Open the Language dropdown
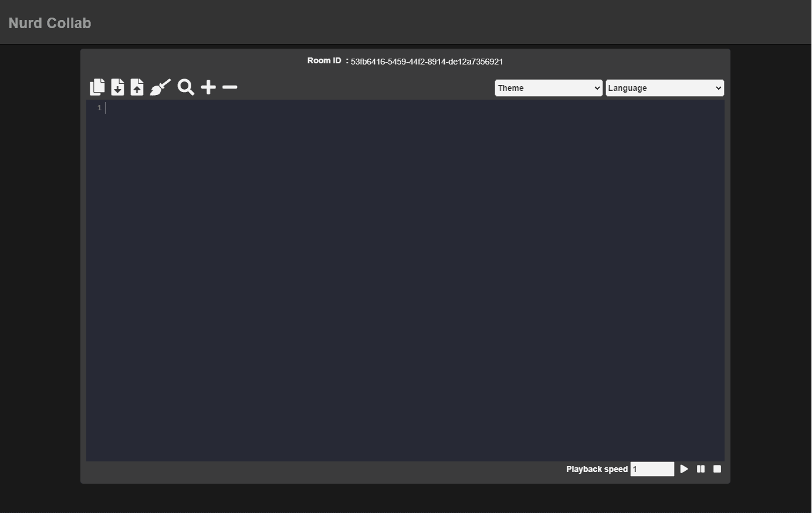The width and height of the screenshot is (812, 513). click(x=665, y=88)
